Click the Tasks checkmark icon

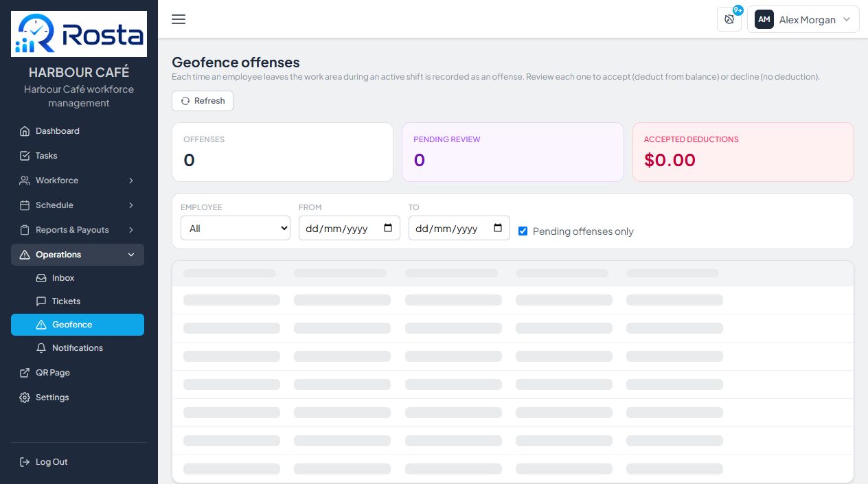pos(25,156)
